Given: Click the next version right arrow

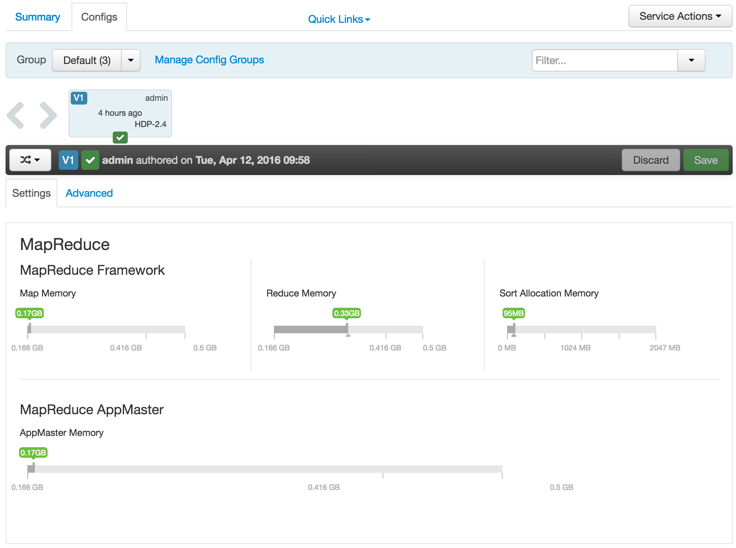Looking at the screenshot, I should tap(48, 115).
